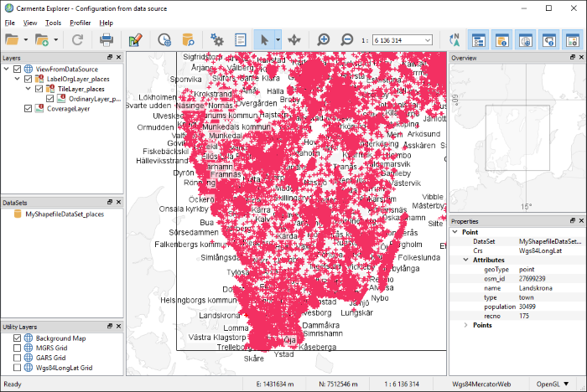The height and width of the screenshot is (392, 587).
Task: Open the Tools menu
Action: point(54,23)
